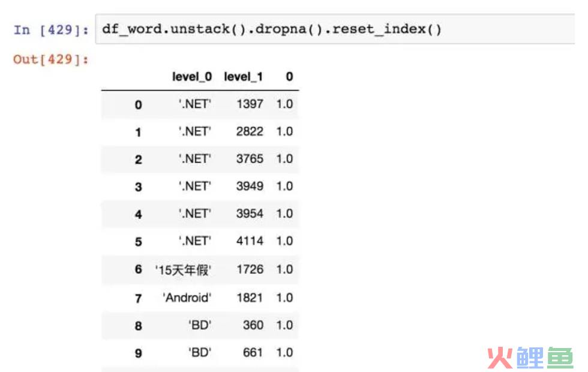Viewport: 588px width, 372px height.
Task: Select row index 9 in the table
Action: tap(139, 353)
